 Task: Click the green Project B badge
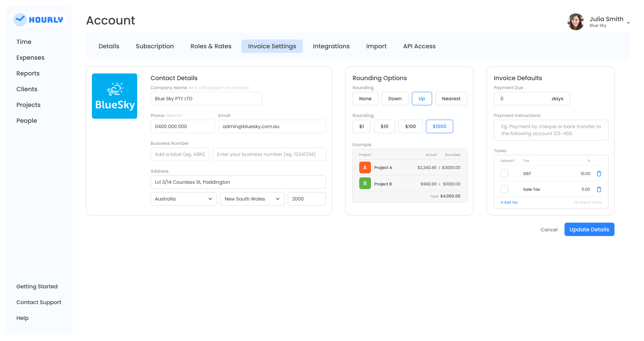[x=365, y=183]
